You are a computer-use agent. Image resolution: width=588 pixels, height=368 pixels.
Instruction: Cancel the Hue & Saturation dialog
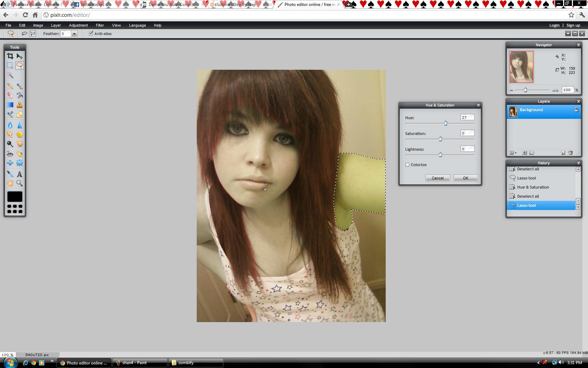click(437, 178)
